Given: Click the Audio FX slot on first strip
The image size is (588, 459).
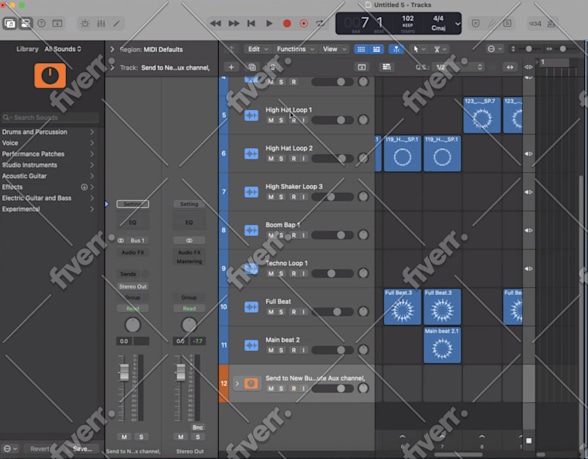Looking at the screenshot, I should pyautogui.click(x=133, y=252).
